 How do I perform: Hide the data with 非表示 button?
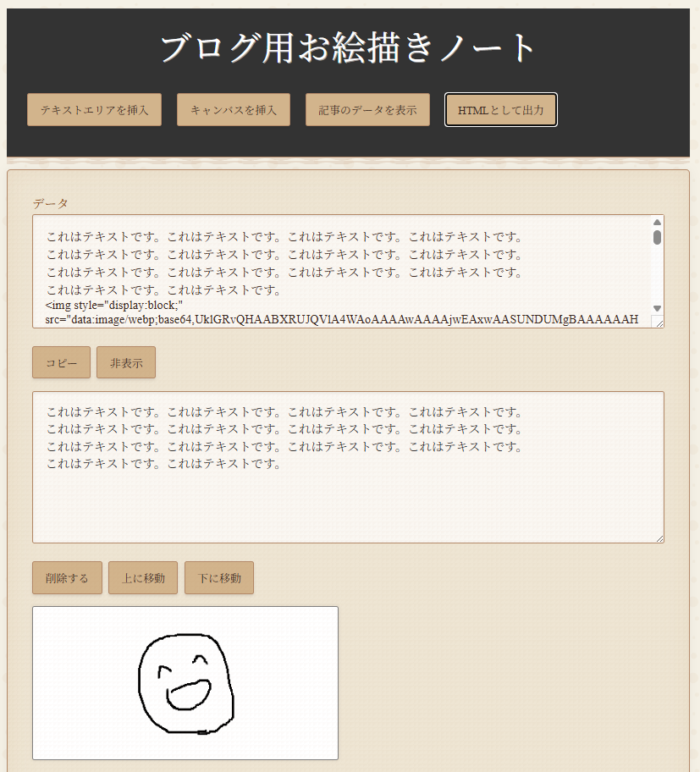126,363
